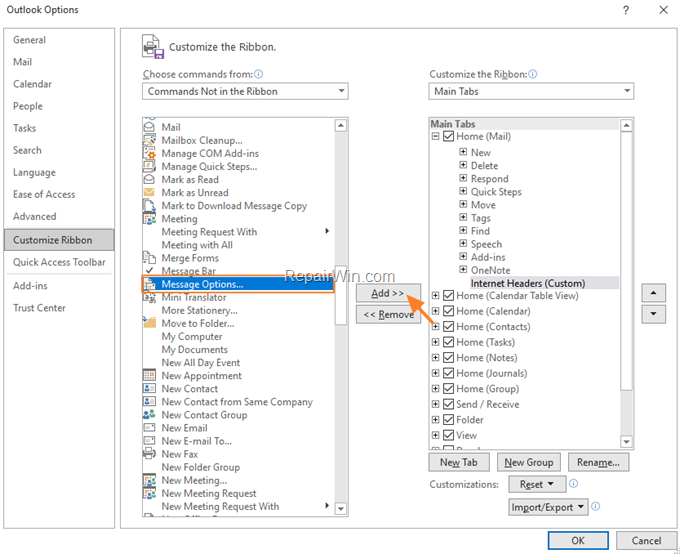Image resolution: width=680 pixels, height=554 pixels.
Task: Uncheck the Home (Calendar) checkbox
Action: 448,311
